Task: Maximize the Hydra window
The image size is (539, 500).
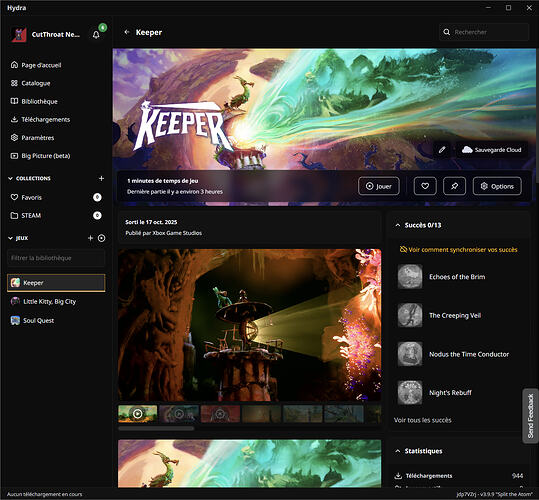Action: coord(508,8)
